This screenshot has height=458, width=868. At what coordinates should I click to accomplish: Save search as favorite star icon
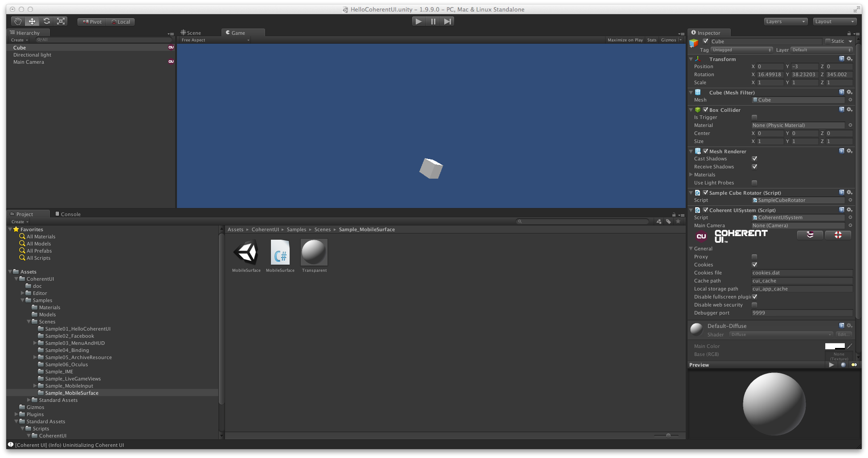coord(678,221)
